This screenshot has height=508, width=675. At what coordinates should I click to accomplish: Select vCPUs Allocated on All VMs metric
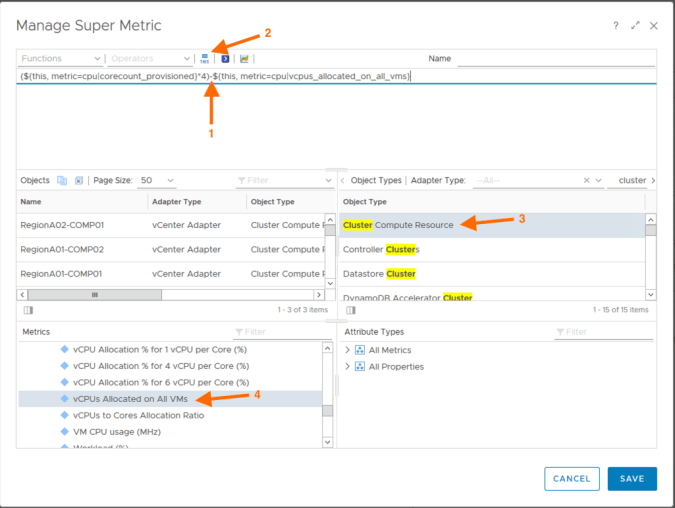coord(130,399)
